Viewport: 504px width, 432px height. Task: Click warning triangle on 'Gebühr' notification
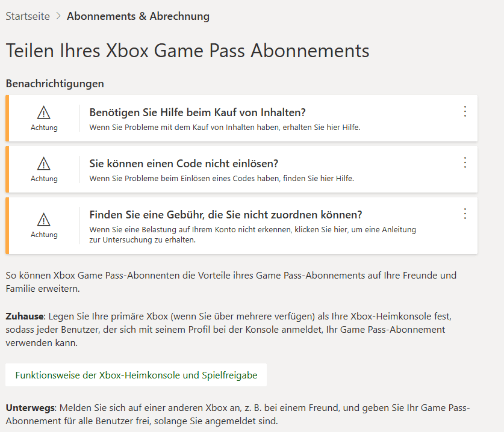coord(44,219)
